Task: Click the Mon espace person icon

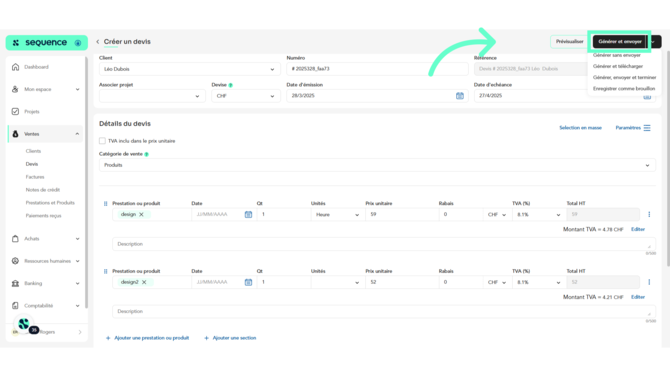Action: pos(15,89)
